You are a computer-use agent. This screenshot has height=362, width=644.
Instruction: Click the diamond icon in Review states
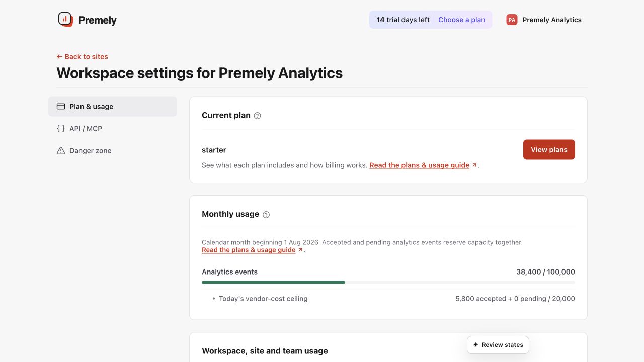[x=475, y=345]
